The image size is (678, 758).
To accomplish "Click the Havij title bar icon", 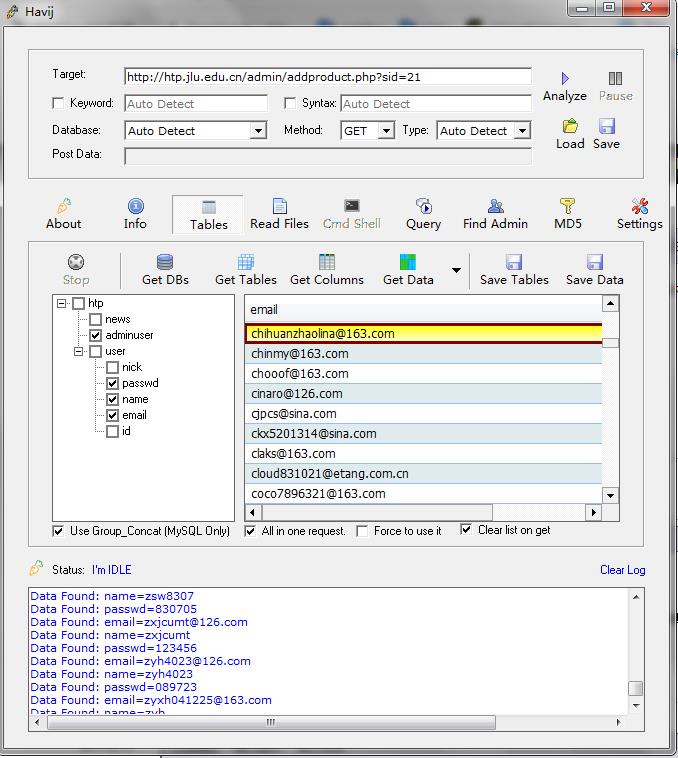I will 13,11.
